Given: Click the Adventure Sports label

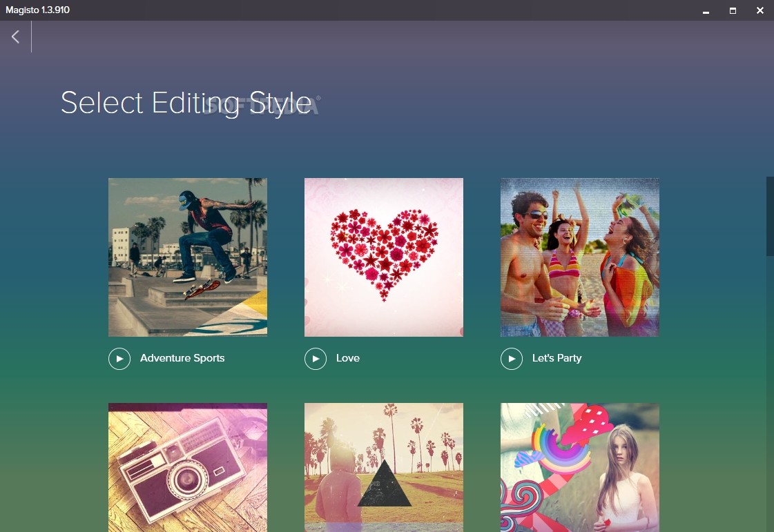Looking at the screenshot, I should click(x=182, y=358).
